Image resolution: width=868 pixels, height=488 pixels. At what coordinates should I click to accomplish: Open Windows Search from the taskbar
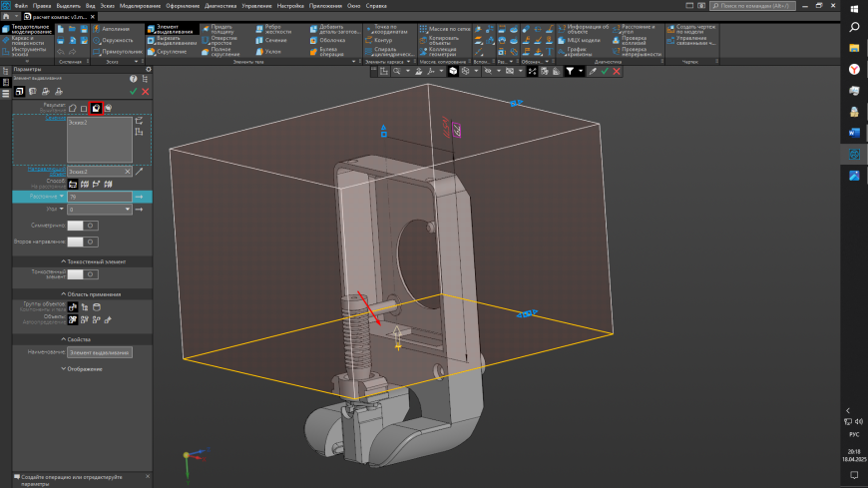tap(854, 27)
